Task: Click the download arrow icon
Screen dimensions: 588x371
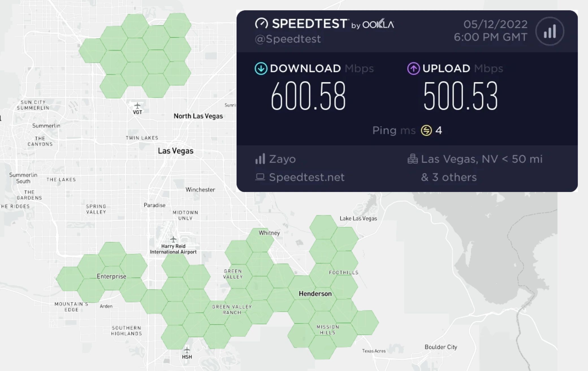Action: point(261,69)
